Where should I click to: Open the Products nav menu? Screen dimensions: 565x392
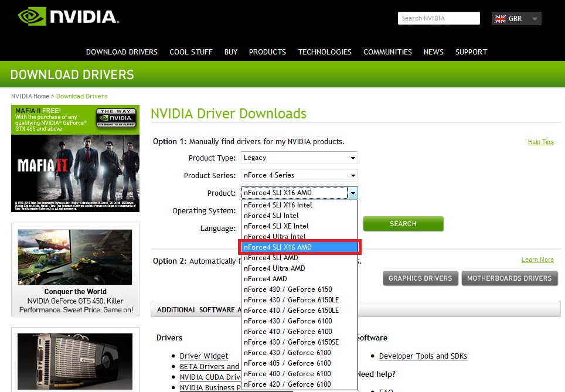tap(267, 52)
